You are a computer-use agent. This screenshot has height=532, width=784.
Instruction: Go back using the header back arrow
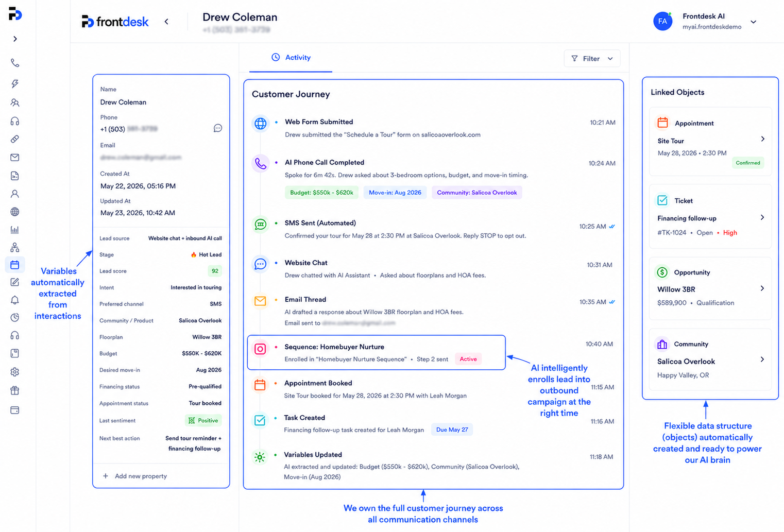tap(166, 22)
